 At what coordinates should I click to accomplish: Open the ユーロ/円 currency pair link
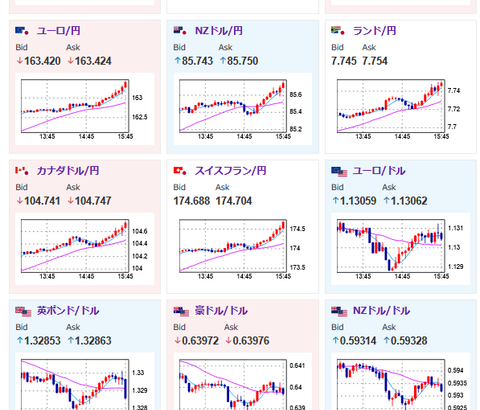point(58,31)
